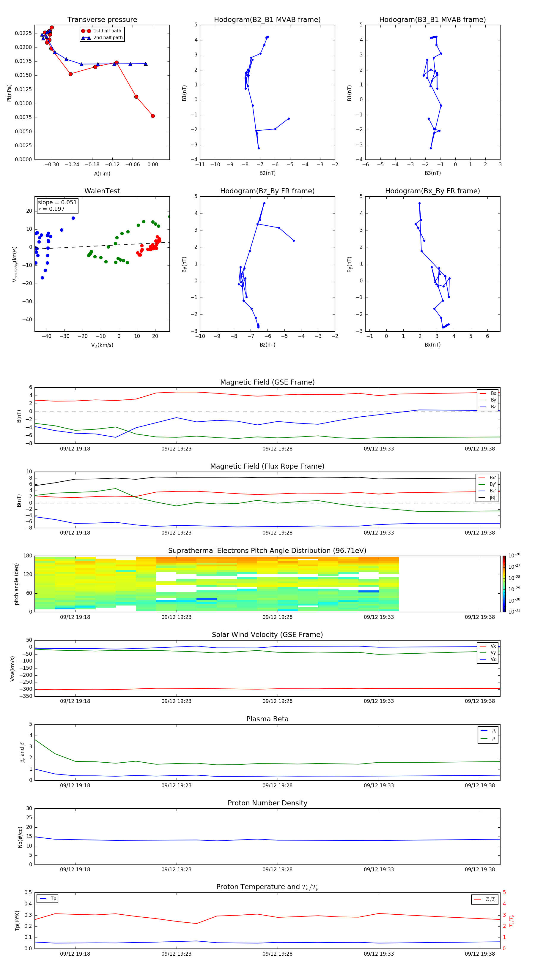Click the 'WalenTest' plot title
535x980 pixels.
point(102,191)
